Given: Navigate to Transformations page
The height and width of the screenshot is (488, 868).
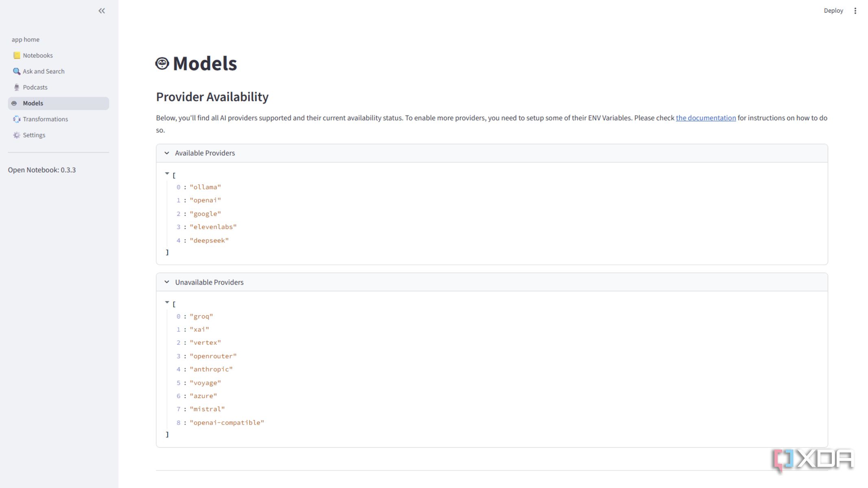Looking at the screenshot, I should pyautogui.click(x=46, y=119).
